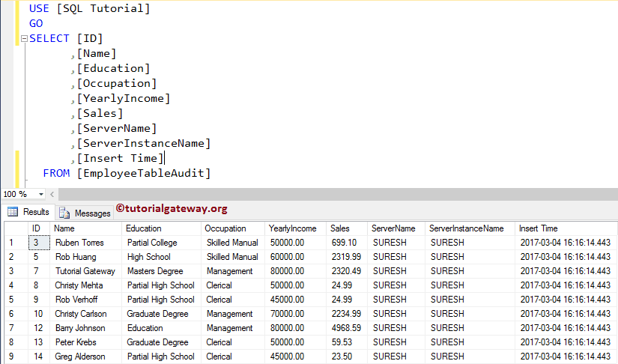618x364 pixels.
Task: Click the Greg Alderson name cell
Action: click(85, 357)
